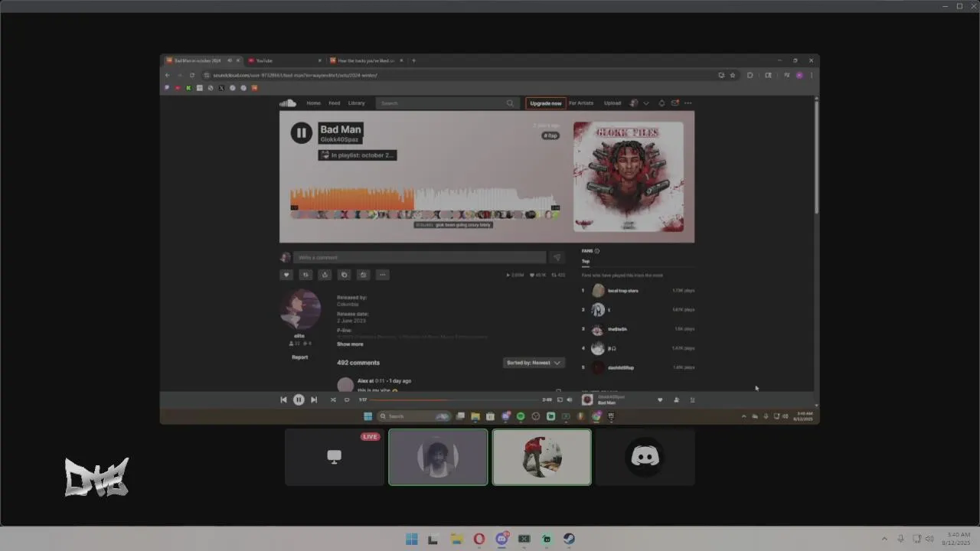Switch to the YouTube browser tab
The width and height of the screenshot is (980, 551).
(284, 60)
